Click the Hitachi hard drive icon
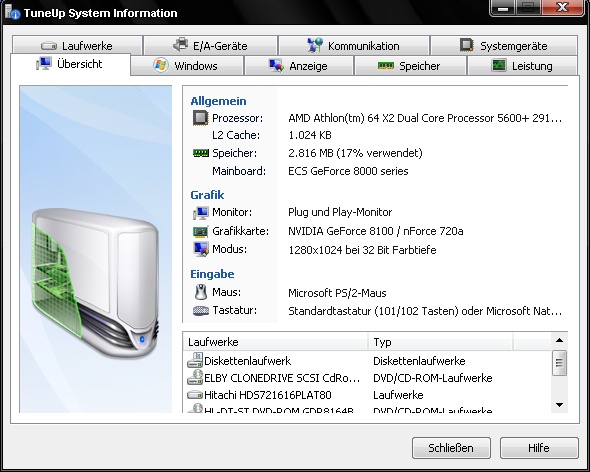The width and height of the screenshot is (590, 472). pyautogui.click(x=195, y=395)
